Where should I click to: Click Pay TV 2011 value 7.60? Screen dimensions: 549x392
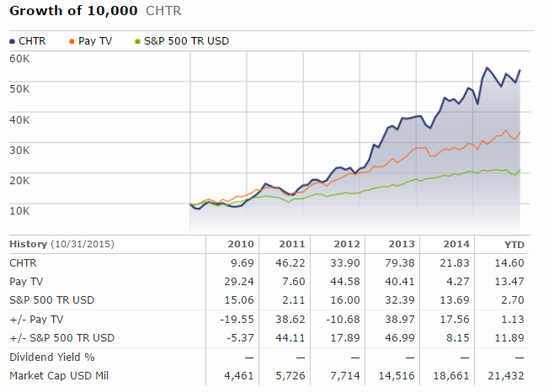click(x=294, y=282)
